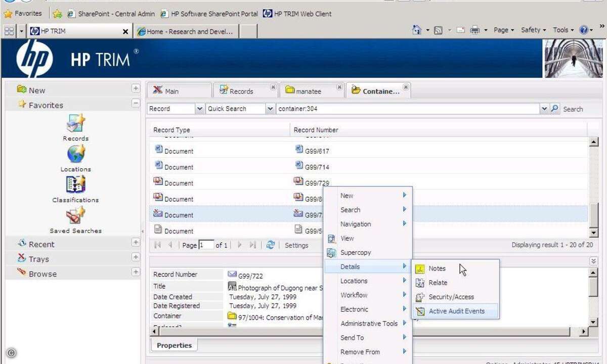This screenshot has height=364, width=607.
Task: Collapse the details pane chevron
Action: 594,261
